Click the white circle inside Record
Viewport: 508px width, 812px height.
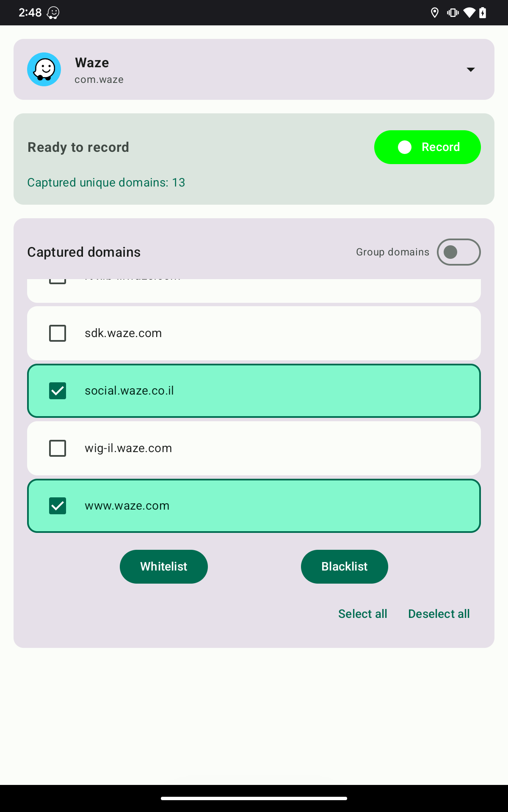click(x=405, y=147)
